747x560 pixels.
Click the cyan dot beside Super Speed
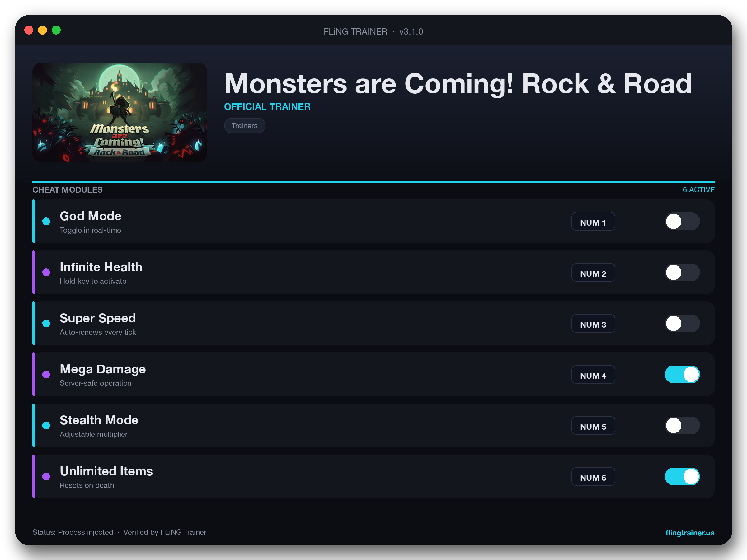click(46, 323)
